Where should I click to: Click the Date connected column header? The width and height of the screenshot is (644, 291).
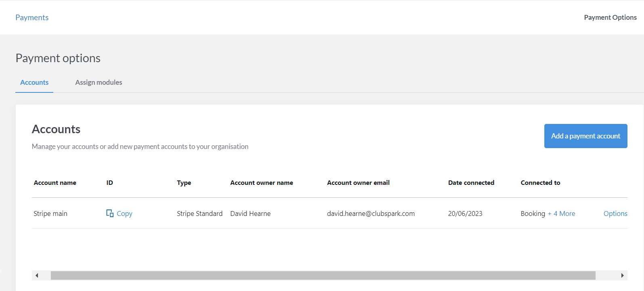pyautogui.click(x=471, y=183)
